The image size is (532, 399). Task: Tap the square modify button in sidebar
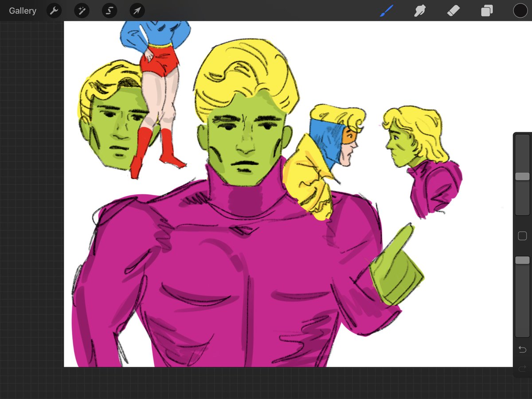coord(522,236)
